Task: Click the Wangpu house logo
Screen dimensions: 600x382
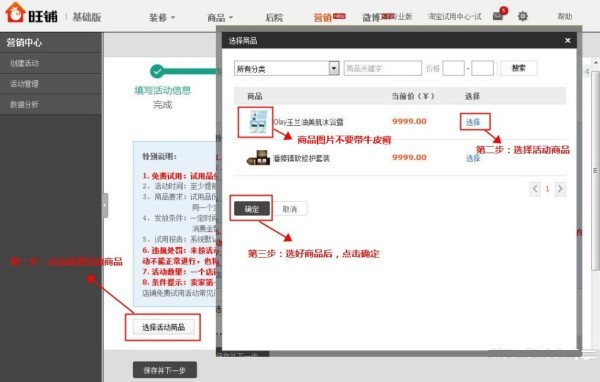Action: point(15,12)
